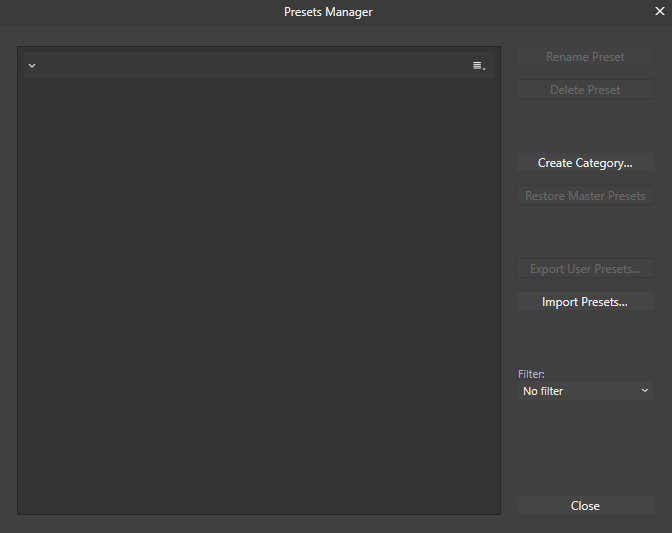
Task: Click the No filter text in the combo box
Action: [x=543, y=391]
